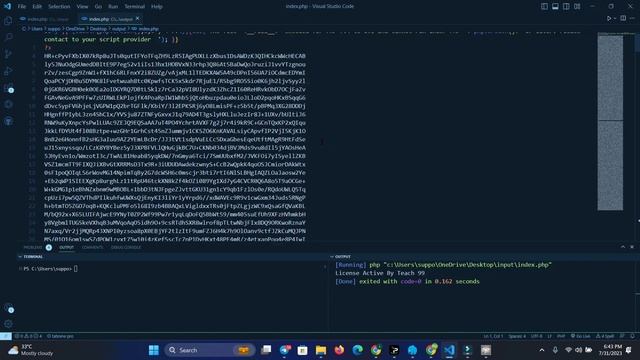The image size is (640, 360).
Task: Click the taskbar Search box
Action: 210,350
